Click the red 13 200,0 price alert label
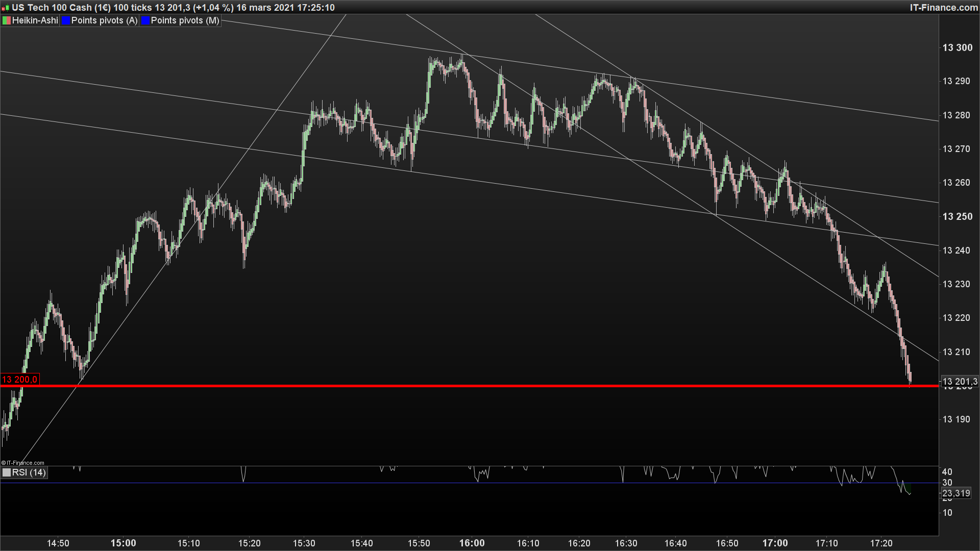 click(19, 380)
